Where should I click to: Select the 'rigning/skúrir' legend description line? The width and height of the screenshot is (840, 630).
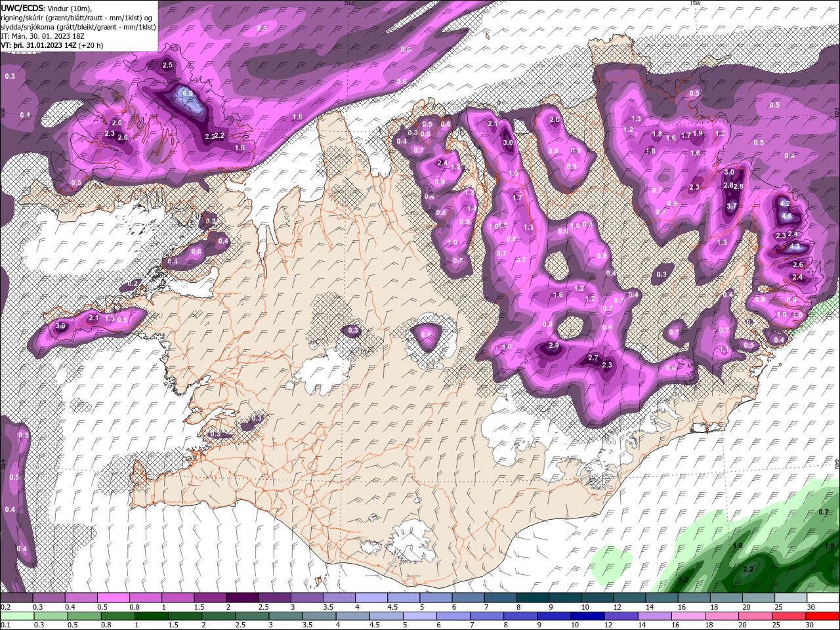(x=76, y=17)
